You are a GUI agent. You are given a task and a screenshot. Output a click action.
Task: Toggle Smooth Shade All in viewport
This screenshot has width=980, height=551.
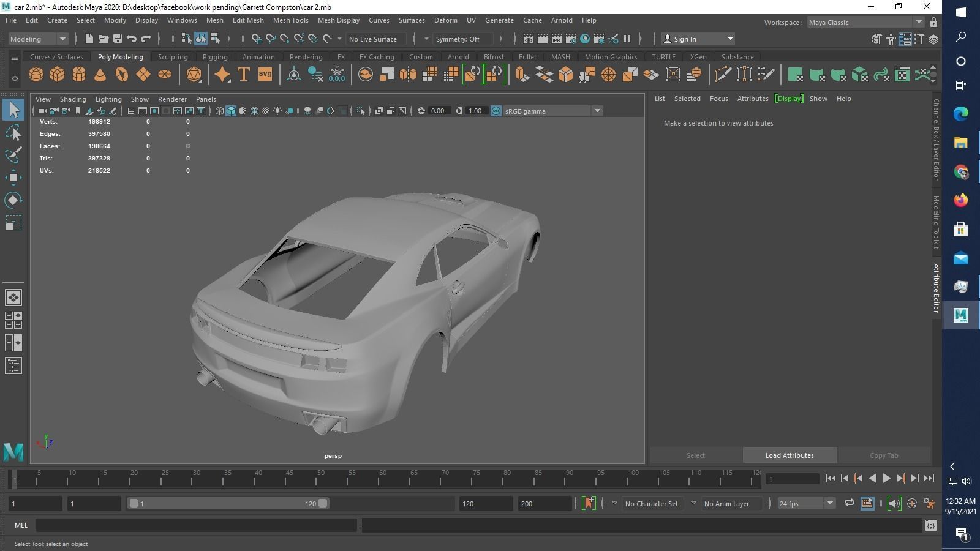231,111
